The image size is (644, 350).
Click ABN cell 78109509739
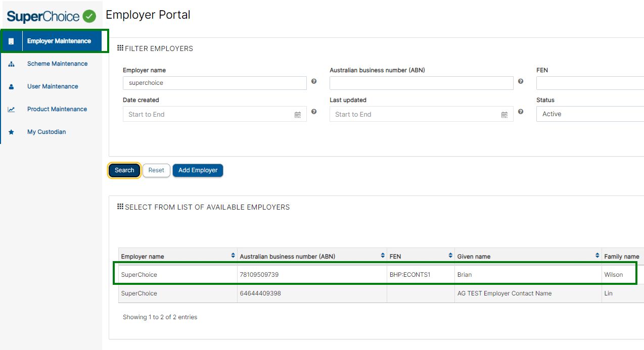[x=312, y=275]
